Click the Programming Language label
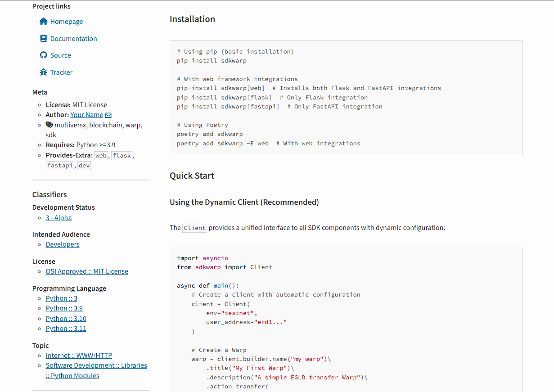 point(69,288)
